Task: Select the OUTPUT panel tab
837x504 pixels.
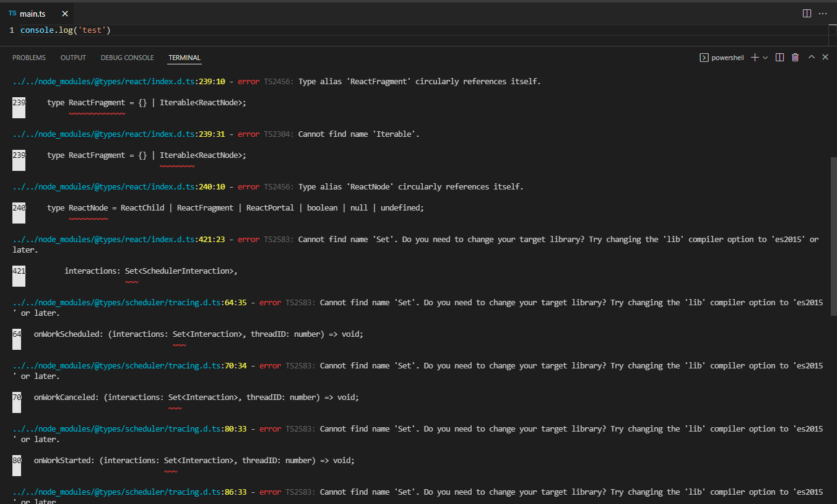Action: 73,57
